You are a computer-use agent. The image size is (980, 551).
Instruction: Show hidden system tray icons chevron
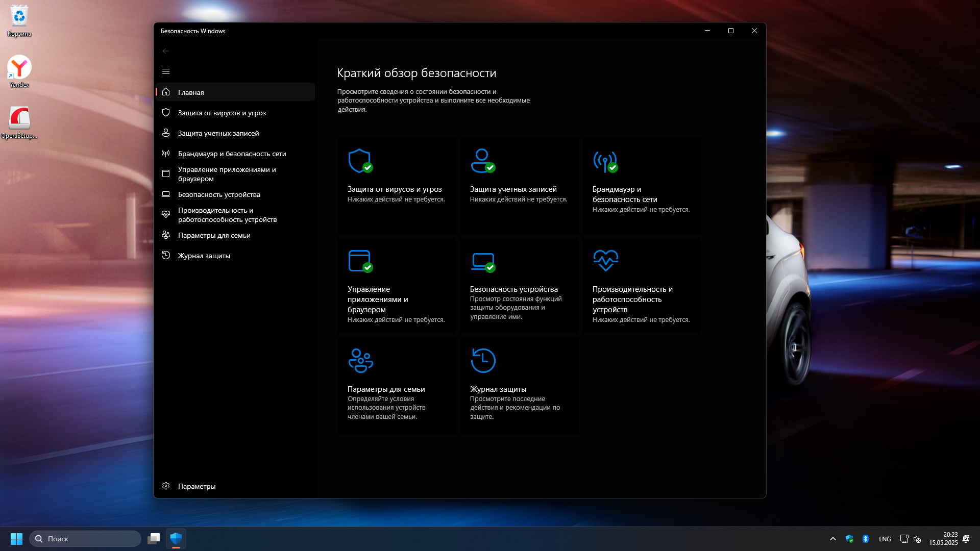832,539
